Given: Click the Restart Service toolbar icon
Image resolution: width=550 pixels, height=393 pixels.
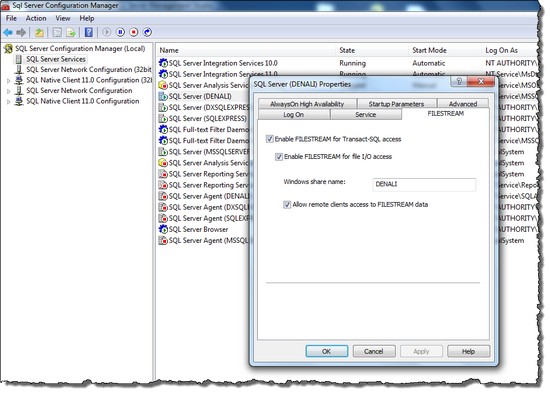Looking at the screenshot, I should pyautogui.click(x=147, y=32).
